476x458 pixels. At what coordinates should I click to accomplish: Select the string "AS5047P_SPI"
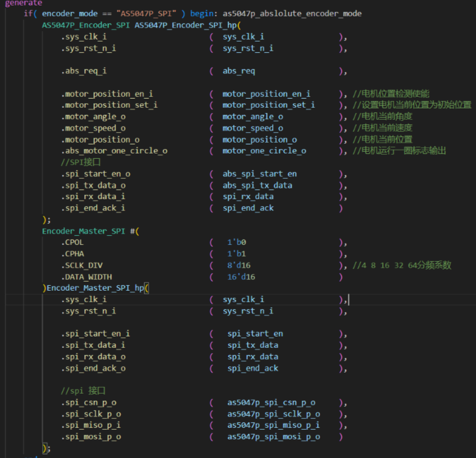tap(146, 14)
